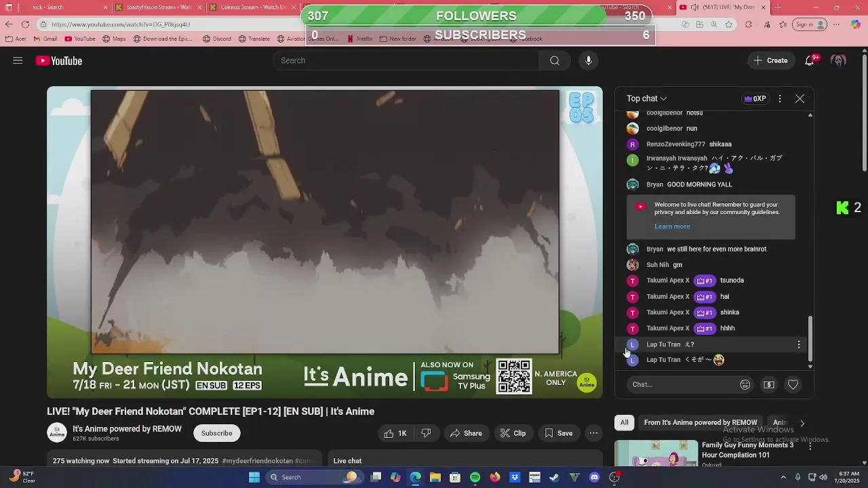
Task: Open the #mydeerfriendnokotan hashtag
Action: [x=258, y=461]
